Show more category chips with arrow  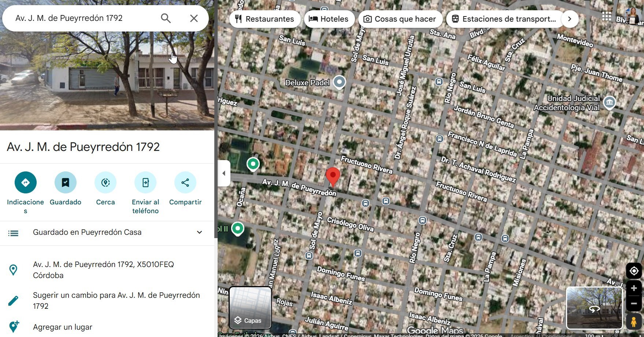tap(570, 19)
